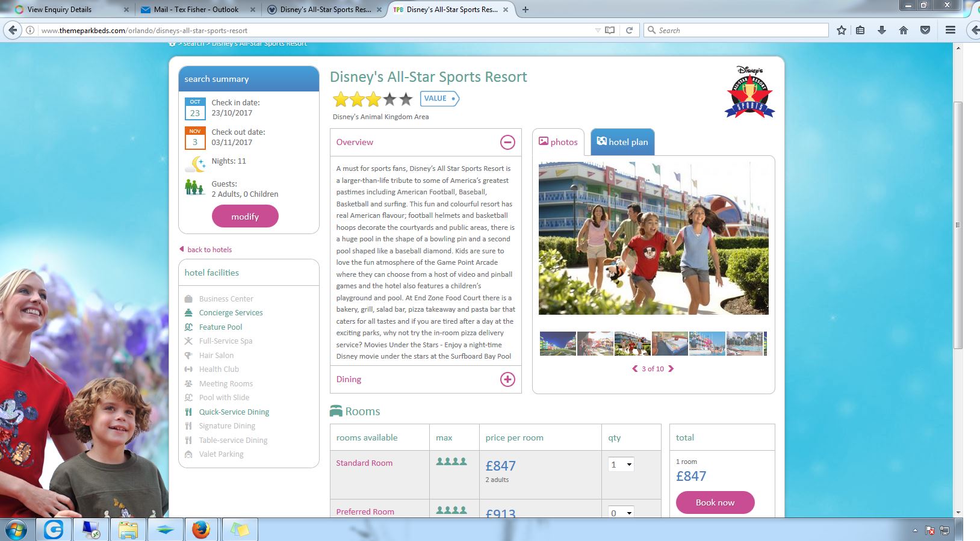
Task: Click the Feature Pool icon
Action: [188, 327]
